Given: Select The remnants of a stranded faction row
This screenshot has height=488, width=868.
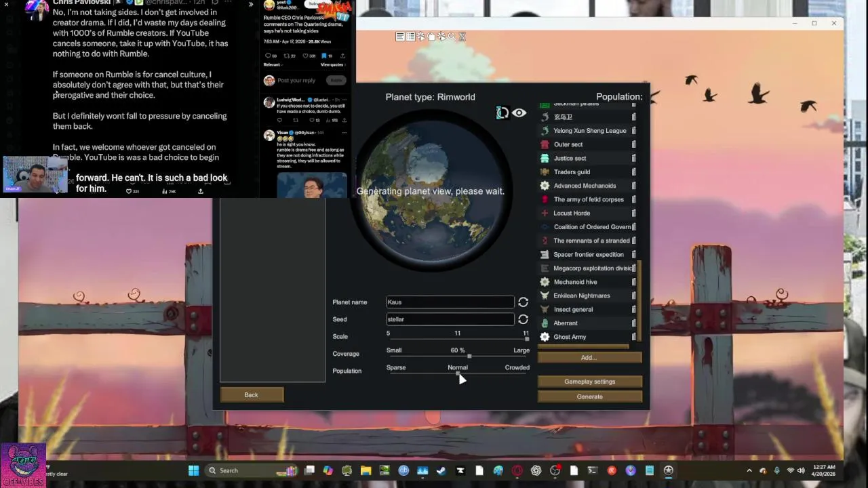Looking at the screenshot, I should click(x=587, y=241).
